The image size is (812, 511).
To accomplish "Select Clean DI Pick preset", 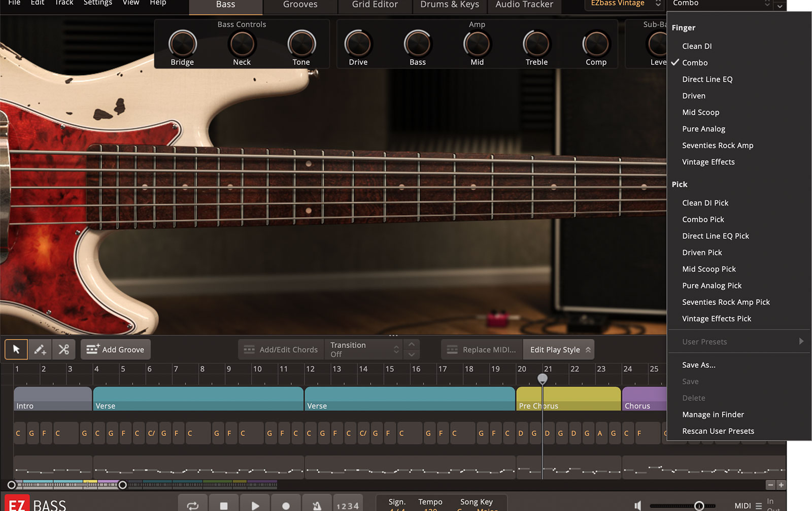I will point(738,203).
